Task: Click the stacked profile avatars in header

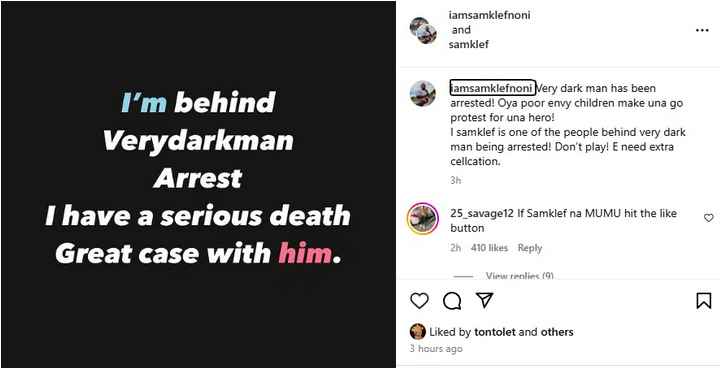Action: pos(423,30)
